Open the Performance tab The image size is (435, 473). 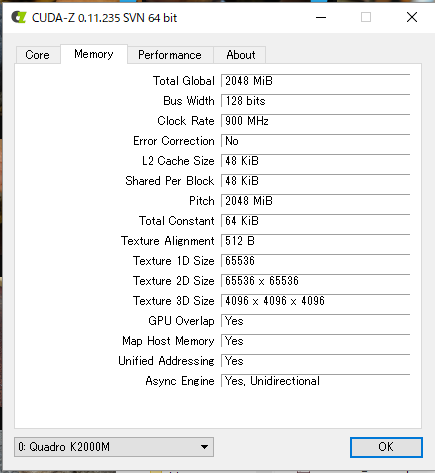[x=170, y=55]
